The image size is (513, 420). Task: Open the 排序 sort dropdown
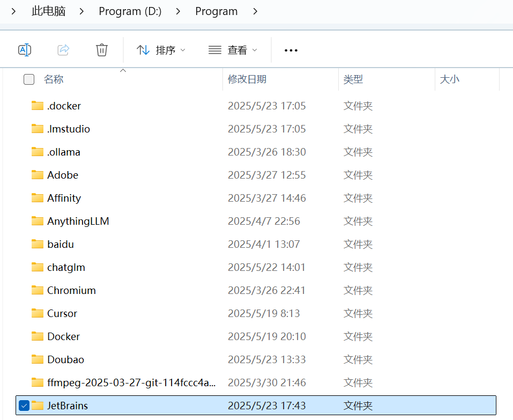[161, 50]
